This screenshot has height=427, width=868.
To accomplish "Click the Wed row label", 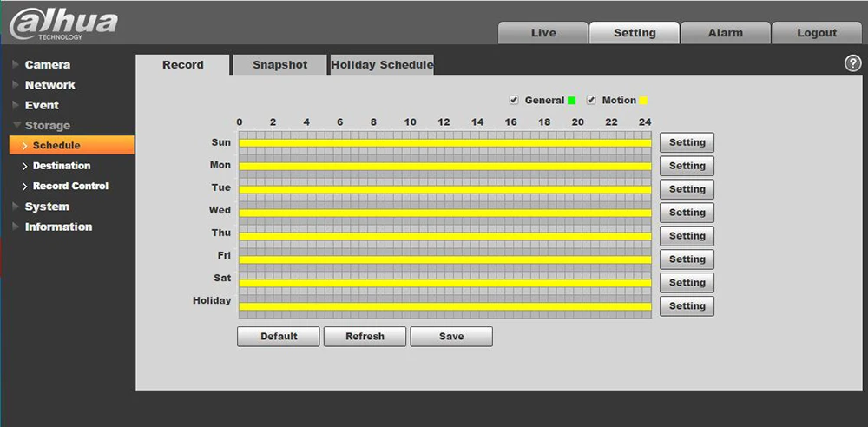I will coord(220,210).
